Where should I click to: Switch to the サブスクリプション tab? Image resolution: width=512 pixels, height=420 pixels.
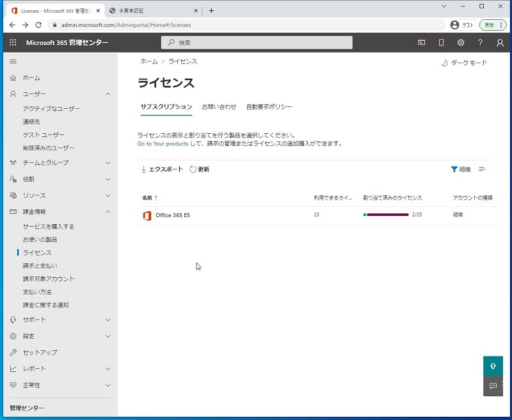pyautogui.click(x=166, y=107)
